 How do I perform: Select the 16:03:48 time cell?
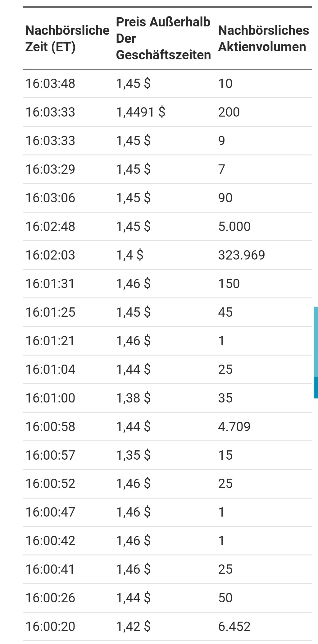50,84
